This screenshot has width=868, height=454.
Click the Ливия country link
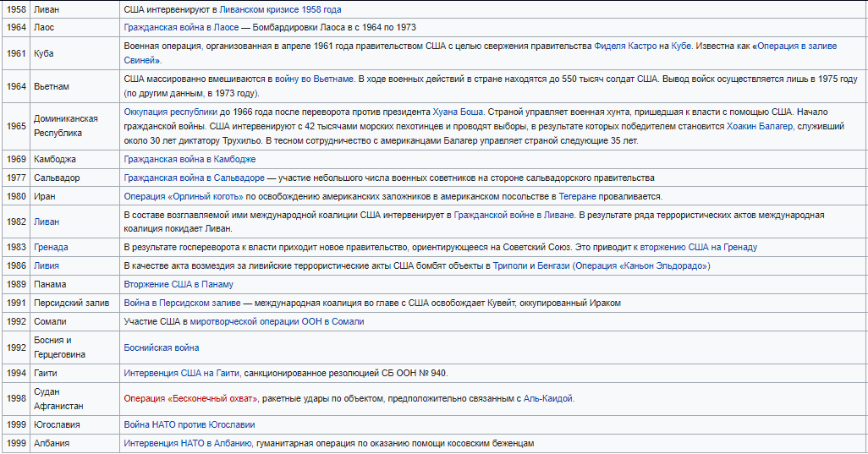pos(47,266)
